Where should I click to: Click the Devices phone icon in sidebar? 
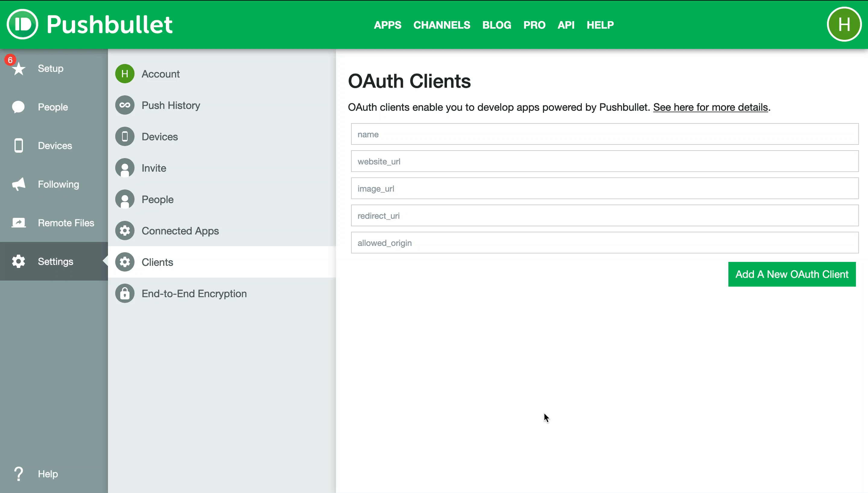pyautogui.click(x=19, y=145)
